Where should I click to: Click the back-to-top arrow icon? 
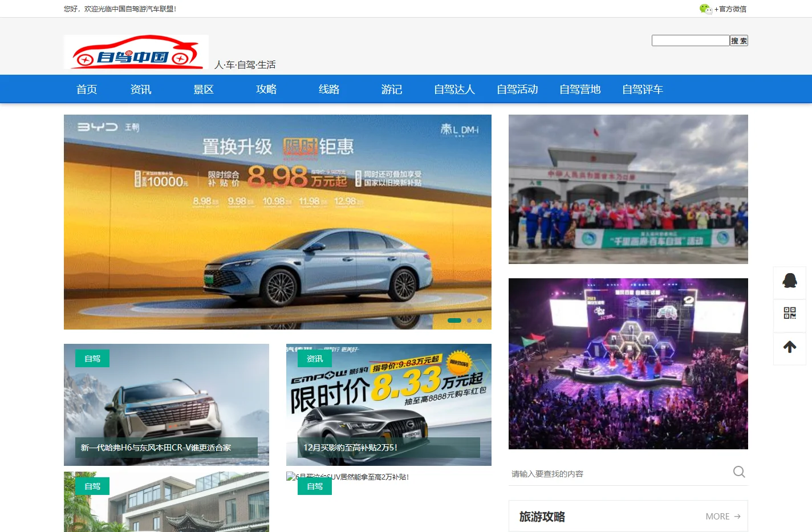point(790,347)
